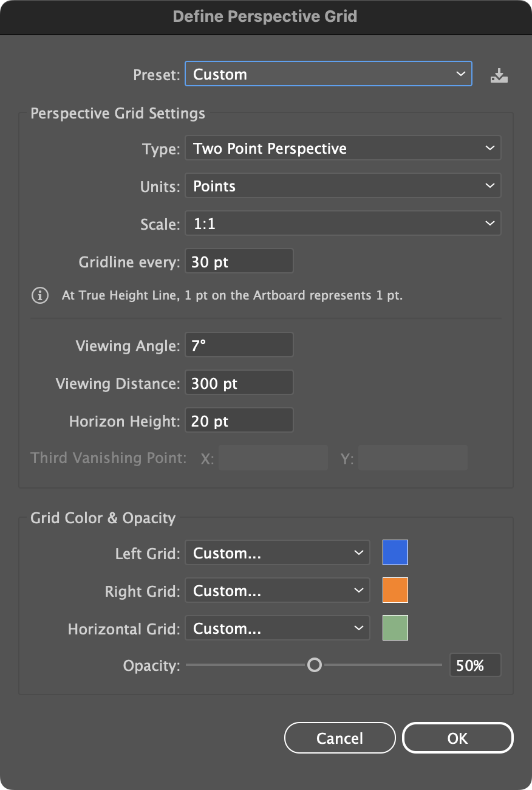Open the Scale dropdown showing 1:1

[343, 223]
